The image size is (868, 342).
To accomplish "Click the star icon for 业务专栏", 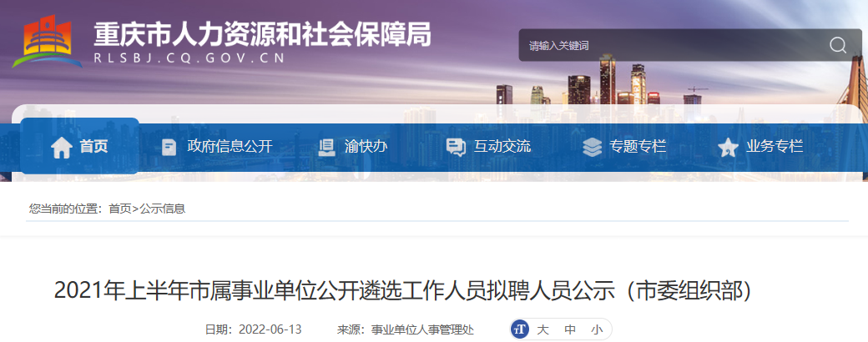I will tap(728, 147).
